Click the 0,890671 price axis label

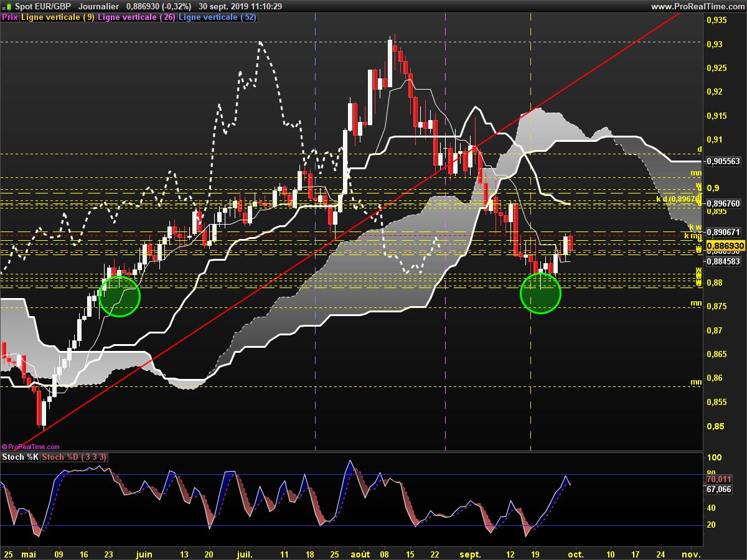[723, 231]
